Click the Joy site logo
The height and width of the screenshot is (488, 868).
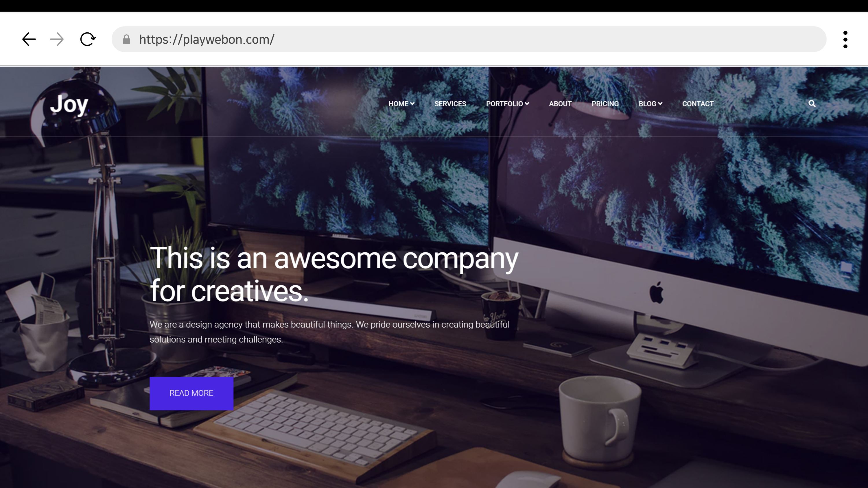click(69, 104)
